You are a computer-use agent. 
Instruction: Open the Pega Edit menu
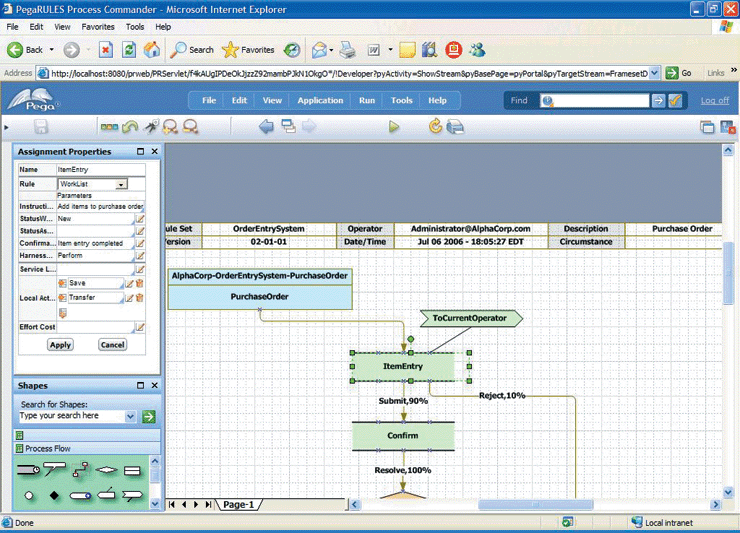[x=239, y=100]
